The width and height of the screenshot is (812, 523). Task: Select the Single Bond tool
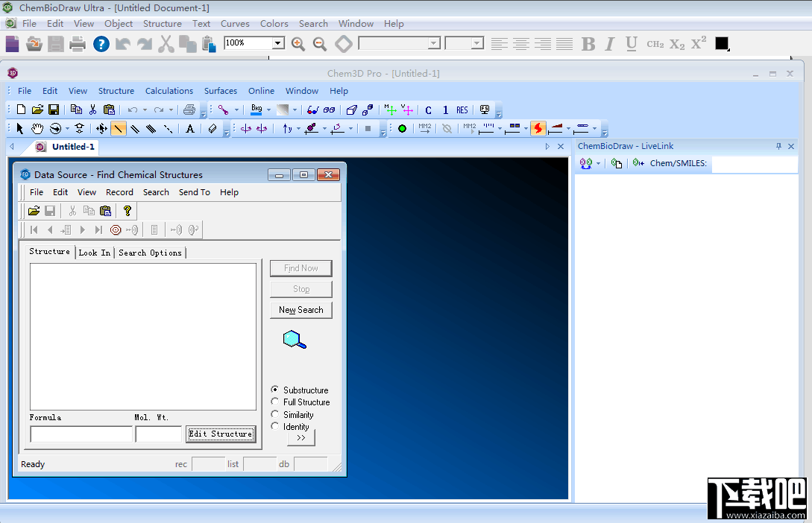click(118, 129)
